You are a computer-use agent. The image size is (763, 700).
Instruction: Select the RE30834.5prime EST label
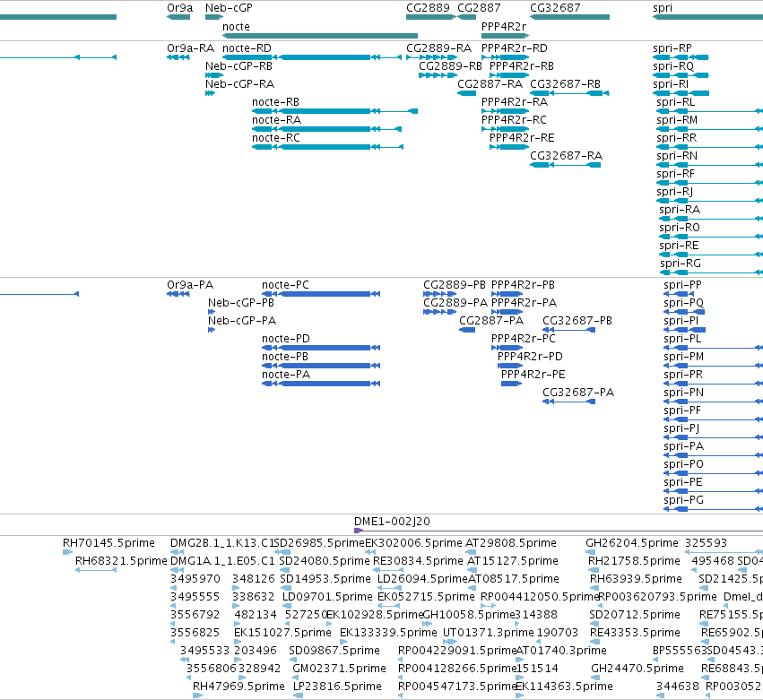(x=418, y=561)
